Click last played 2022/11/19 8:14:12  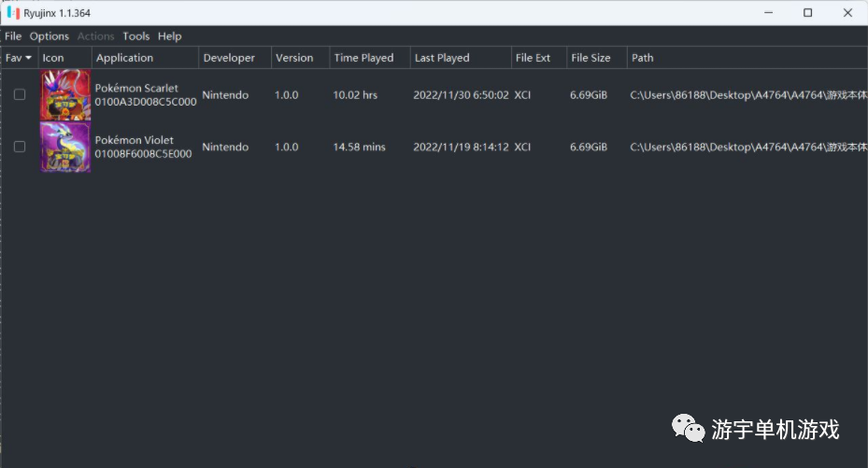pos(461,147)
